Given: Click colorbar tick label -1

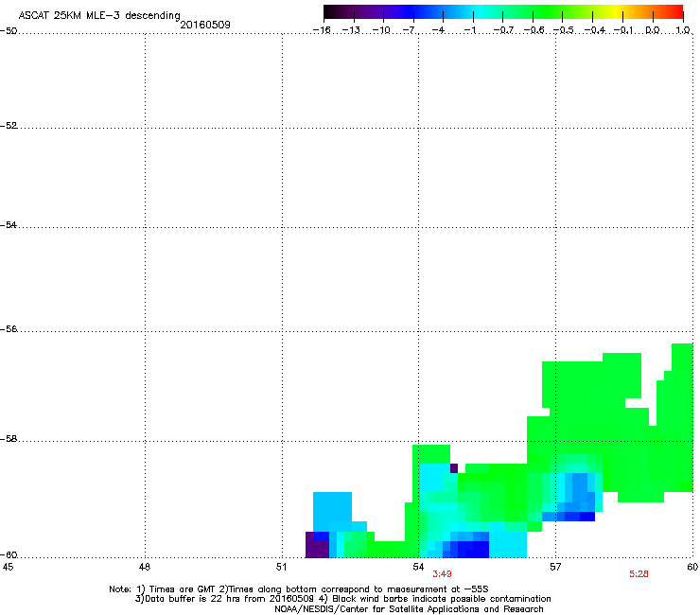Looking at the screenshot, I should [470, 30].
